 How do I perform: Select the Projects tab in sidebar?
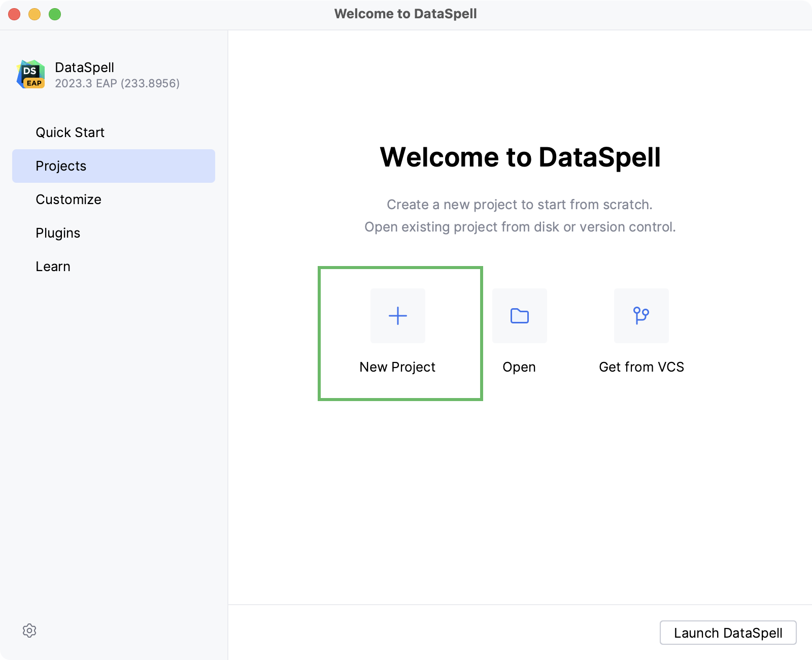click(61, 166)
